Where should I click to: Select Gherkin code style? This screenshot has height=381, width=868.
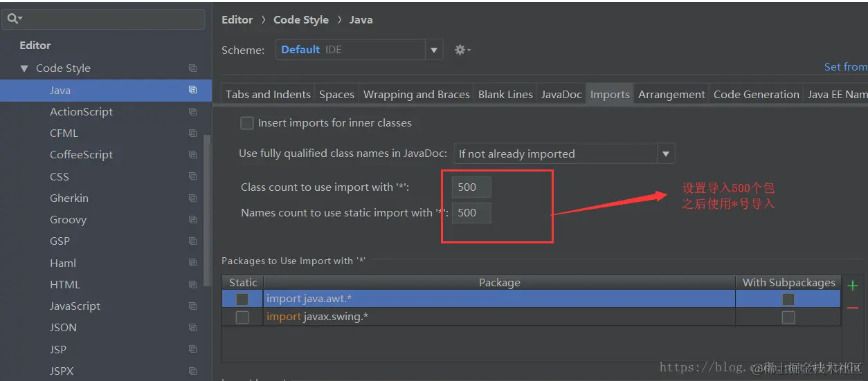(69, 198)
